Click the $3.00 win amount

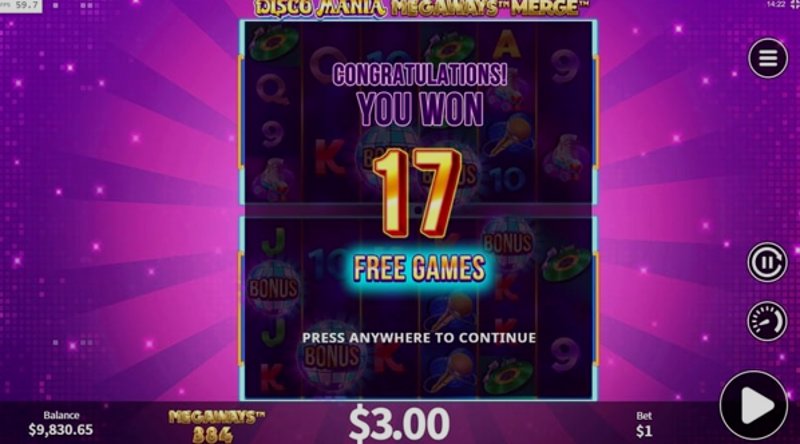[x=399, y=423]
